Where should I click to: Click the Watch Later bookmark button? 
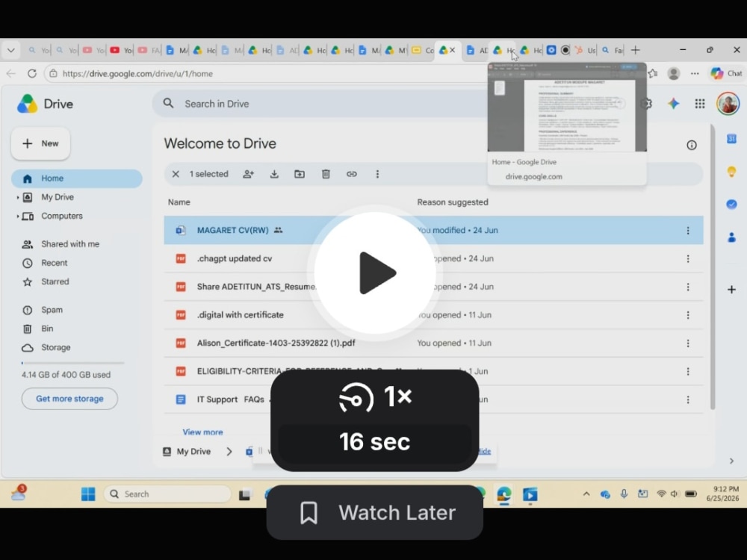[x=375, y=513]
